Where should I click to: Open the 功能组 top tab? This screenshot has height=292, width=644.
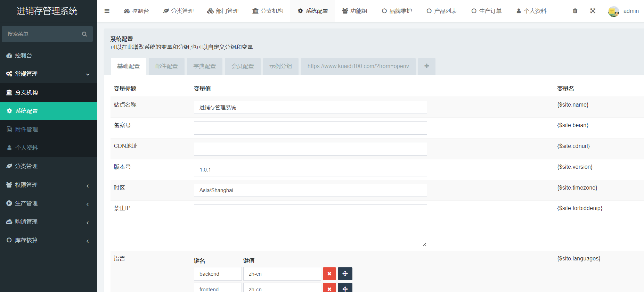[x=354, y=11]
